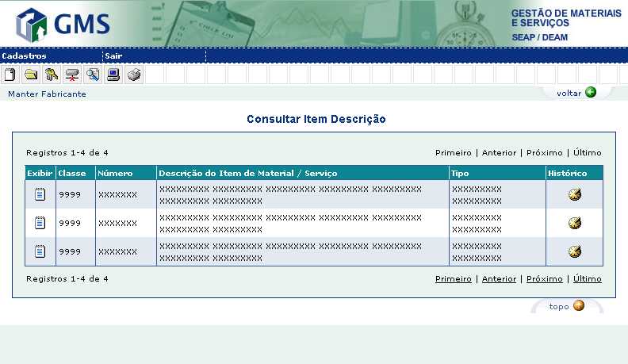Image resolution: width=628 pixels, height=364 pixels.
Task: Select the Sair menu item
Action: (113, 56)
